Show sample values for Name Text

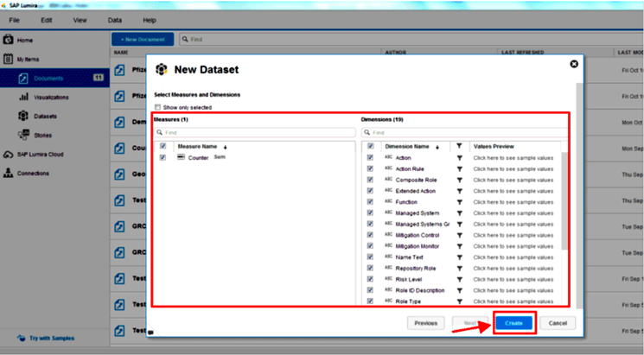click(x=513, y=257)
